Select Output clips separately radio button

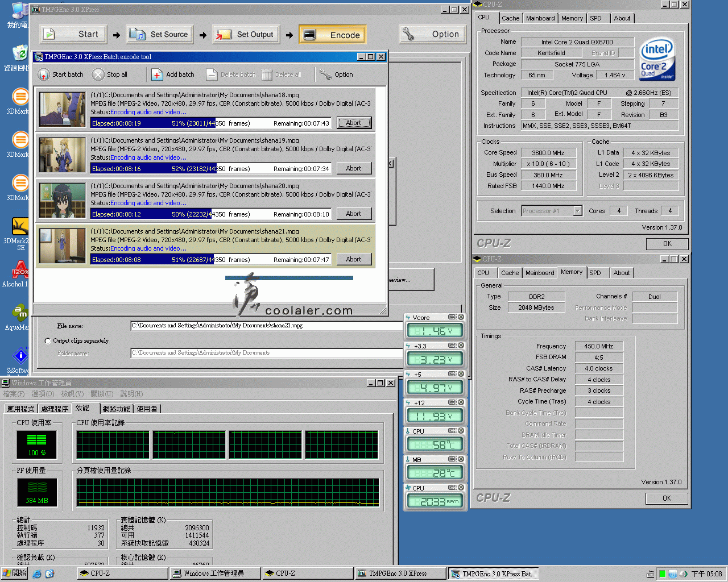[x=48, y=341]
